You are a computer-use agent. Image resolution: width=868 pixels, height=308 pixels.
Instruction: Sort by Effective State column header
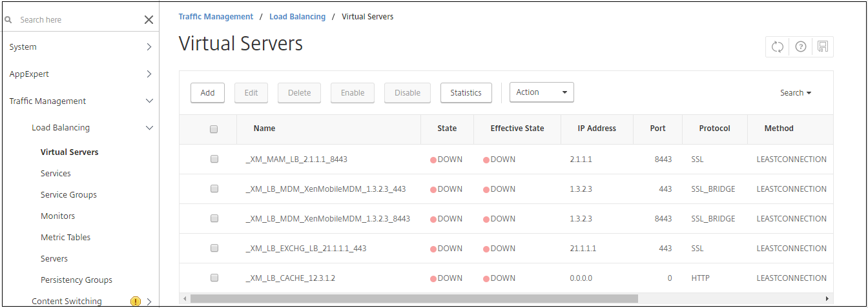coord(517,128)
